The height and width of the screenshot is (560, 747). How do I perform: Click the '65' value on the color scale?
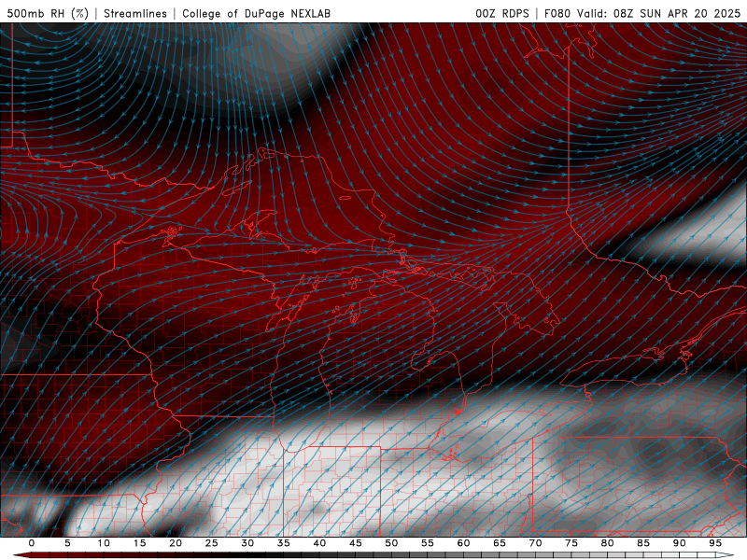(500, 543)
